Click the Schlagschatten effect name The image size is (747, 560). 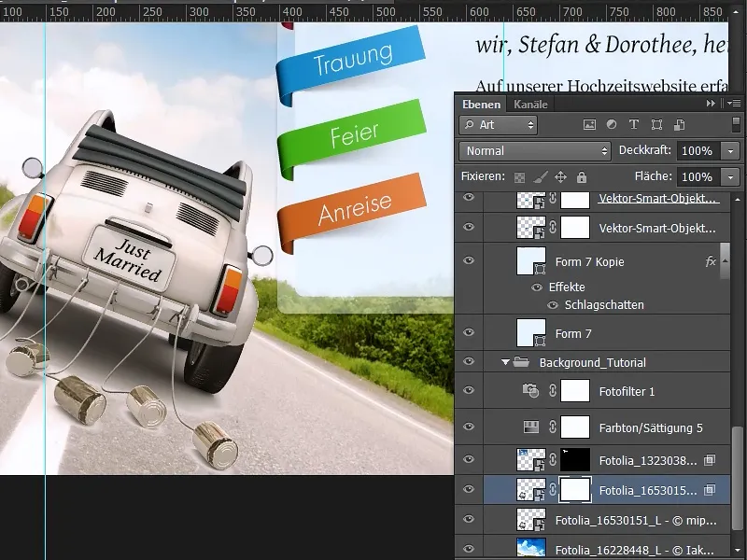[x=604, y=305]
